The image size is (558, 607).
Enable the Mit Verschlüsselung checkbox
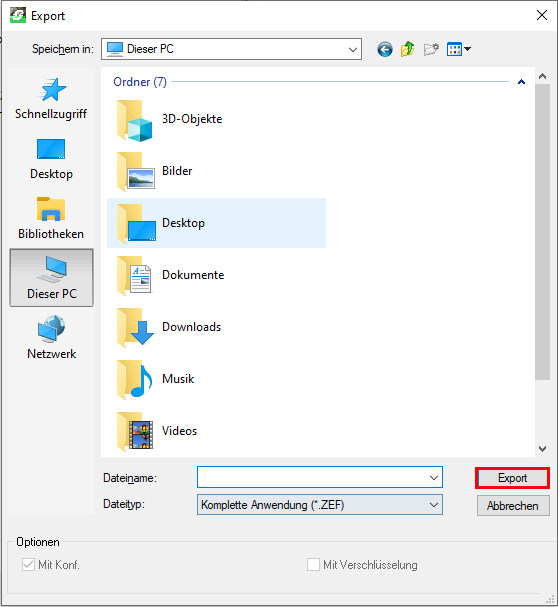pos(313,564)
